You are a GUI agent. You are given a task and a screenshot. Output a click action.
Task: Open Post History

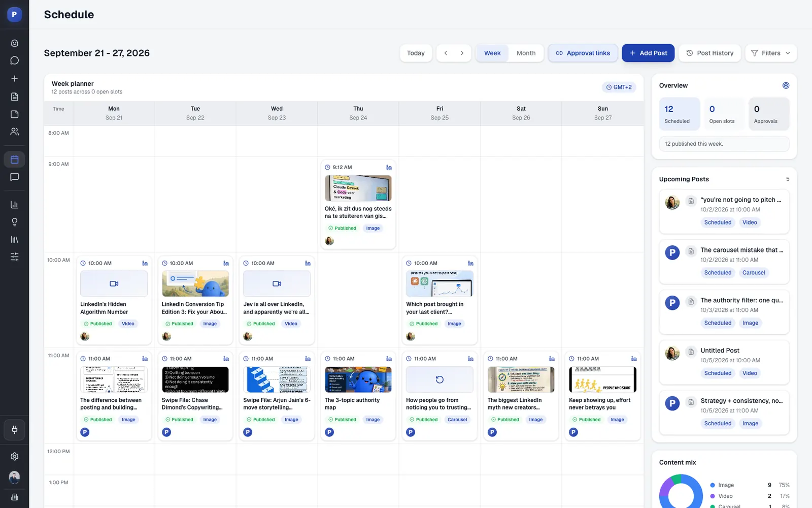pos(709,53)
